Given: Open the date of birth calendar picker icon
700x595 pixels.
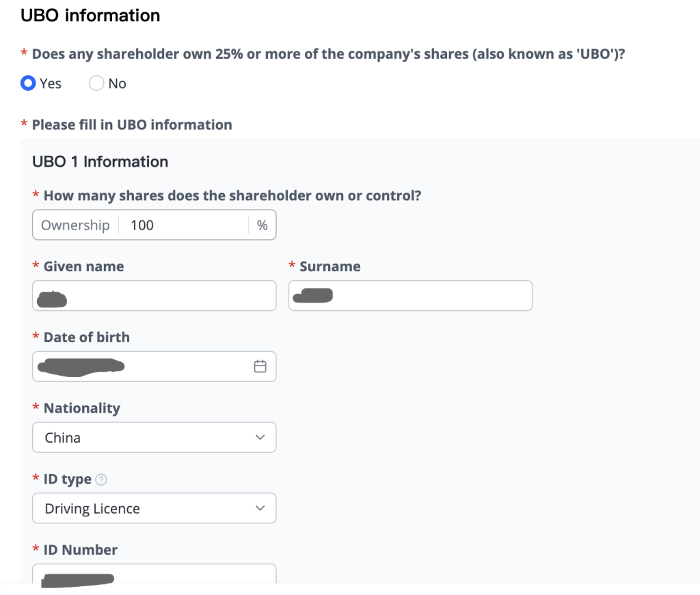Looking at the screenshot, I should [260, 366].
